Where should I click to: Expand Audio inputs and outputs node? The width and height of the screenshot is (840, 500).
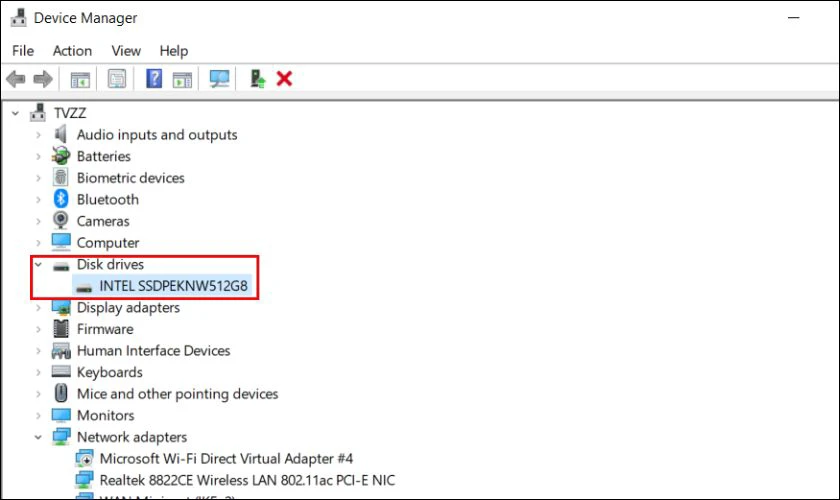[x=38, y=135]
